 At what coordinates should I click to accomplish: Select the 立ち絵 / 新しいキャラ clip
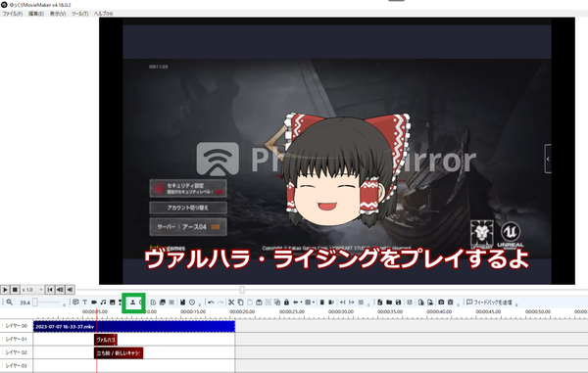pos(119,352)
